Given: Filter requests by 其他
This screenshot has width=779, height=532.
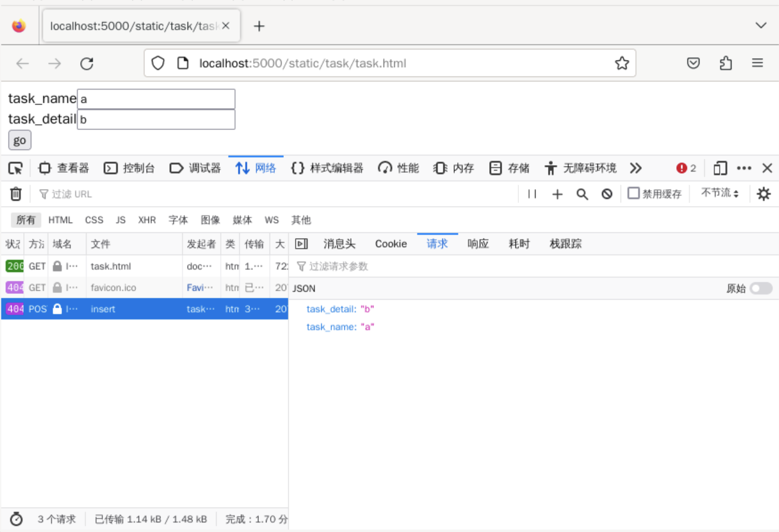Looking at the screenshot, I should click(301, 220).
